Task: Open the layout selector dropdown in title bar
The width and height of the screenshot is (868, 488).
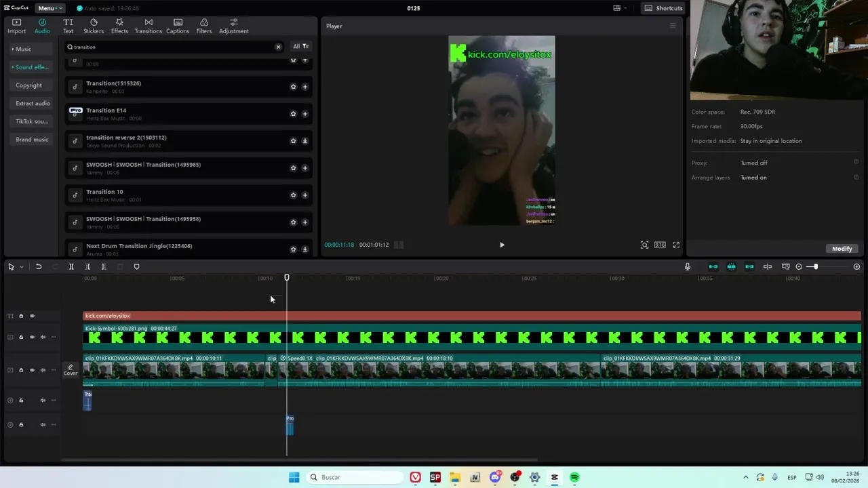Action: (620, 8)
